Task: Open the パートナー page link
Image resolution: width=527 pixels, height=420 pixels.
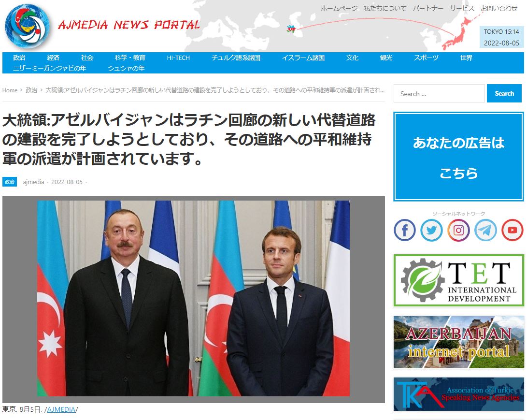Action: (428, 8)
